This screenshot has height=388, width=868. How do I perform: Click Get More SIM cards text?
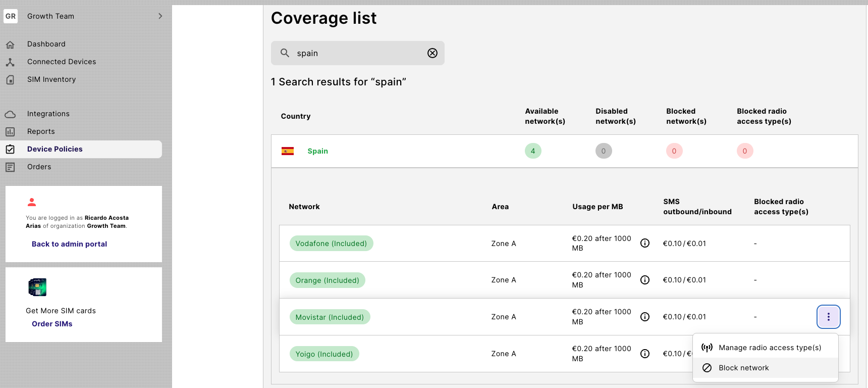61,311
